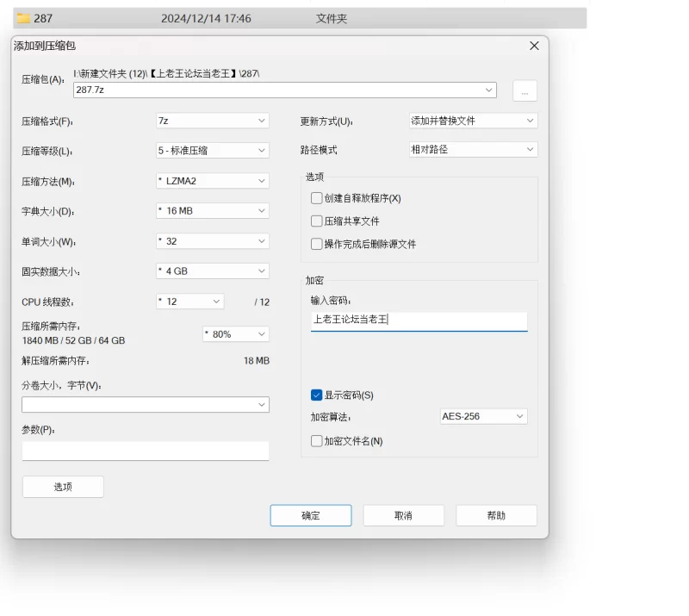689x616 pixels.
Task: Open the 加密算法 dropdown showing AES-256
Action: 484,416
